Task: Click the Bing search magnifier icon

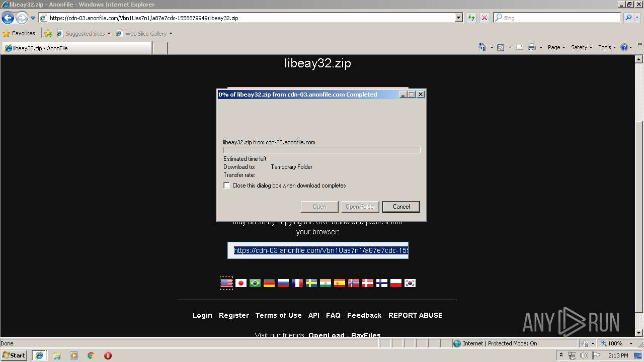Action: click(628, 18)
